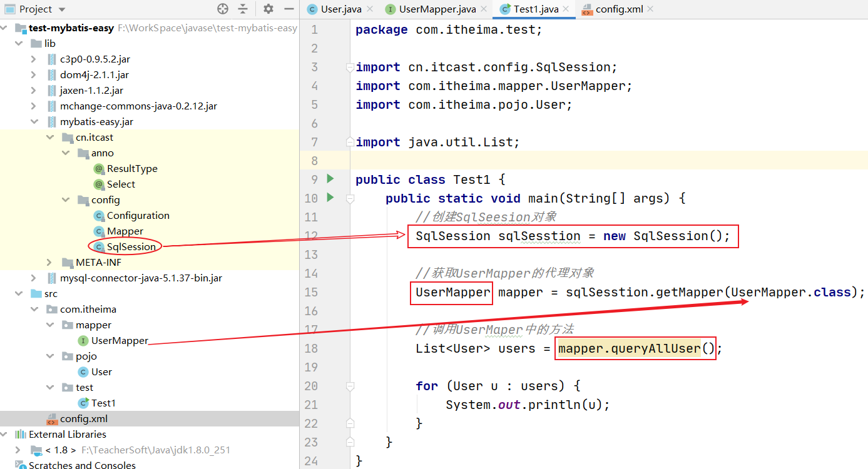Click the Test1 runnable class icon in tree
The height and width of the screenshot is (469, 868).
point(83,403)
